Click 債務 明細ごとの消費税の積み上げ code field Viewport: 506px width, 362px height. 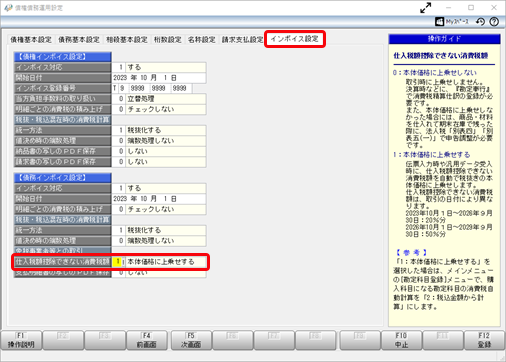point(119,209)
